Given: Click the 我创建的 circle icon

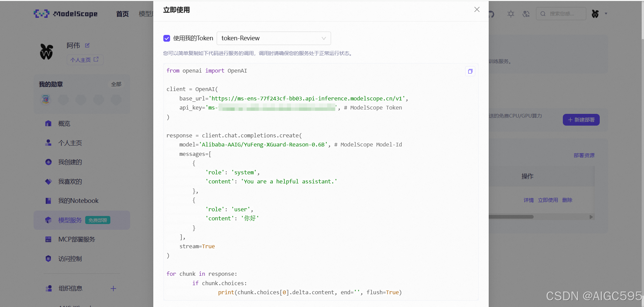Looking at the screenshot, I should tap(48, 162).
